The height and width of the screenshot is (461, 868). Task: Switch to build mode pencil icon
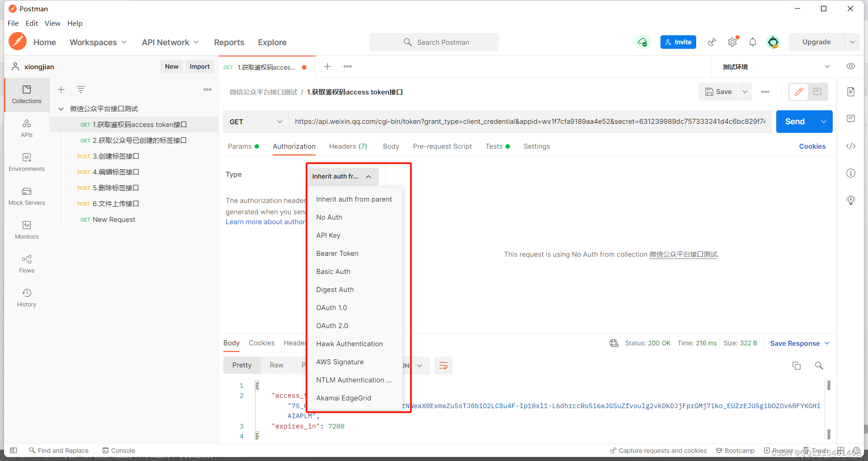(799, 92)
